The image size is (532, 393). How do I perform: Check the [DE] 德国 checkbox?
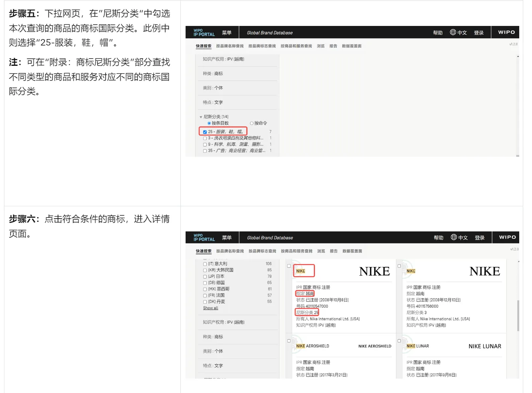click(x=205, y=283)
